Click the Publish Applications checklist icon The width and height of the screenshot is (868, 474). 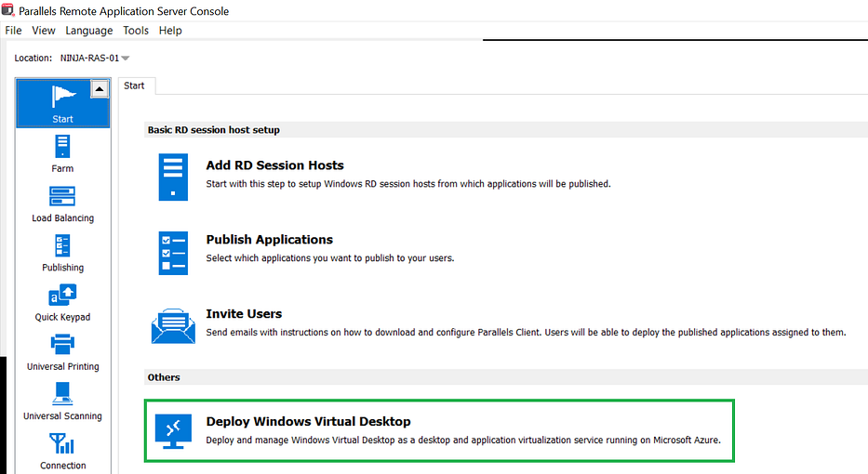(173, 254)
